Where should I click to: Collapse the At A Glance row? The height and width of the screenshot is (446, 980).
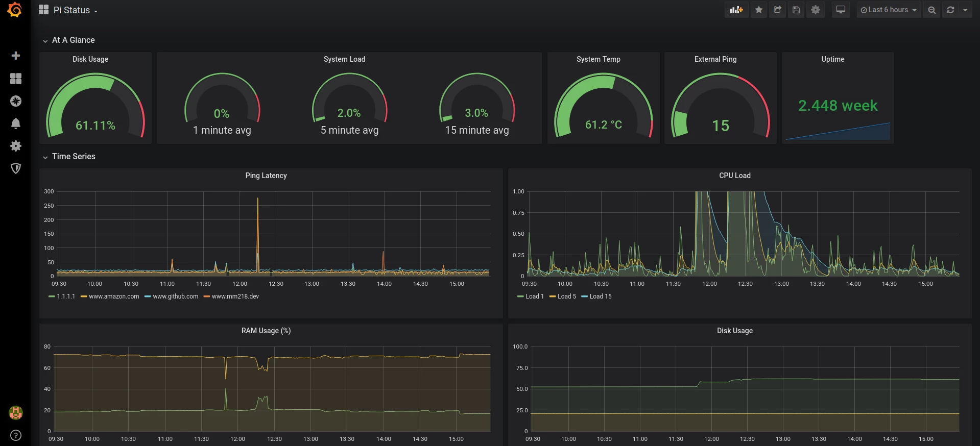point(69,40)
